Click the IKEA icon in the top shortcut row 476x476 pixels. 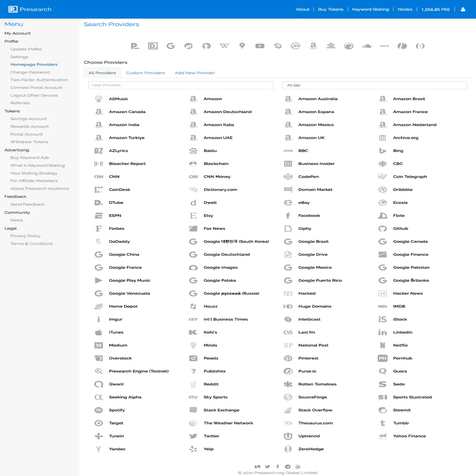pos(384,46)
